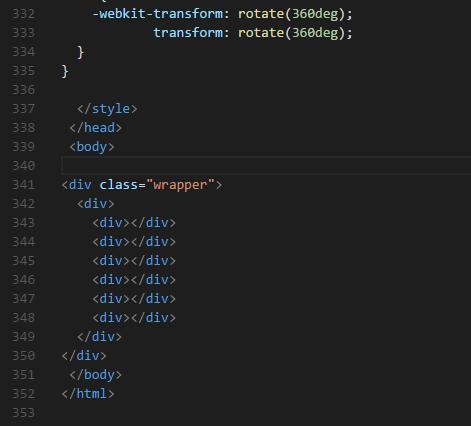Click rotate(360deg) value on line 332
471x426 pixels.
pyautogui.click(x=291, y=14)
